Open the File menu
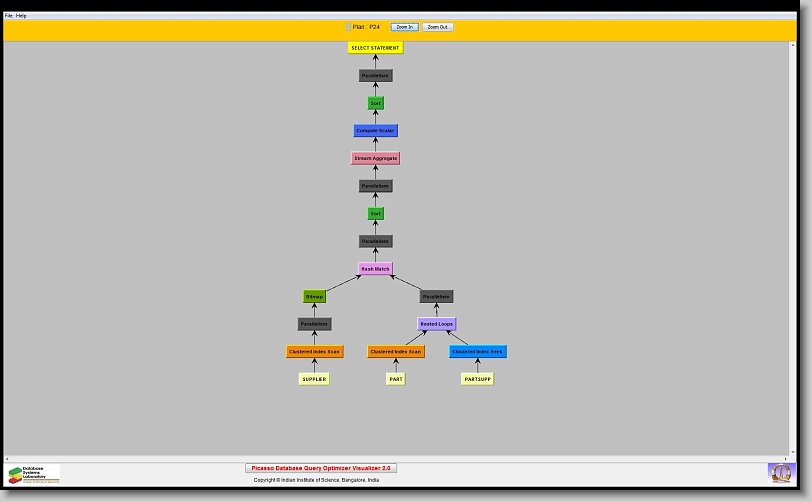 point(9,16)
